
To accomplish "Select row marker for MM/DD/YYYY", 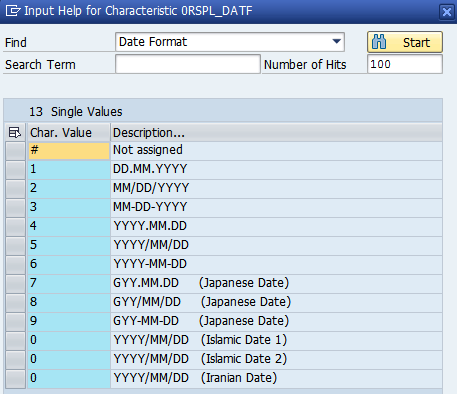I will tap(15, 189).
